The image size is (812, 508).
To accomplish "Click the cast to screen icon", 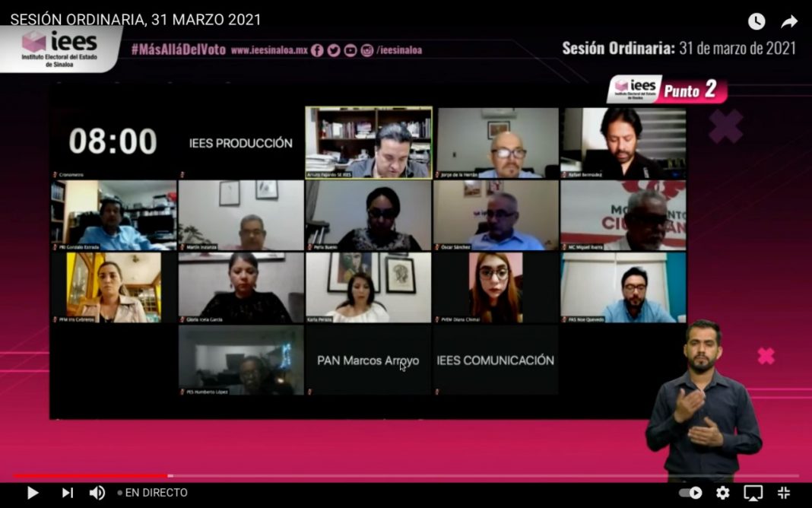I will pyautogui.click(x=753, y=493).
